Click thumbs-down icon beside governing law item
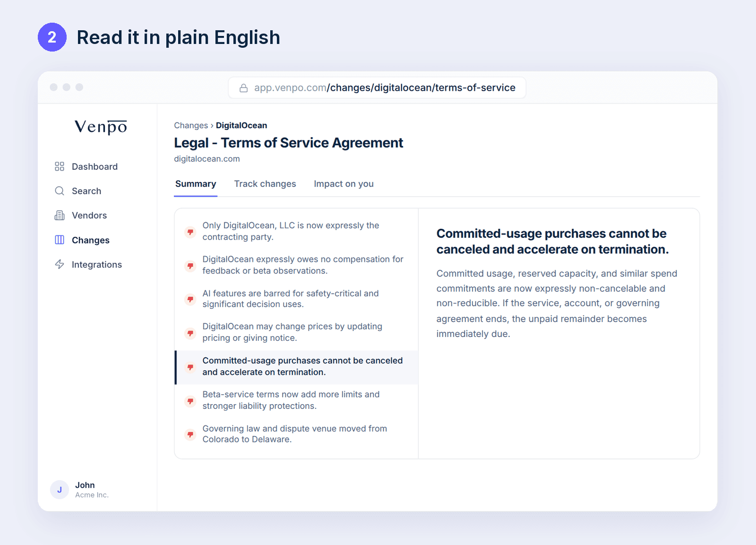Image resolution: width=756 pixels, height=545 pixels. pyautogui.click(x=190, y=434)
